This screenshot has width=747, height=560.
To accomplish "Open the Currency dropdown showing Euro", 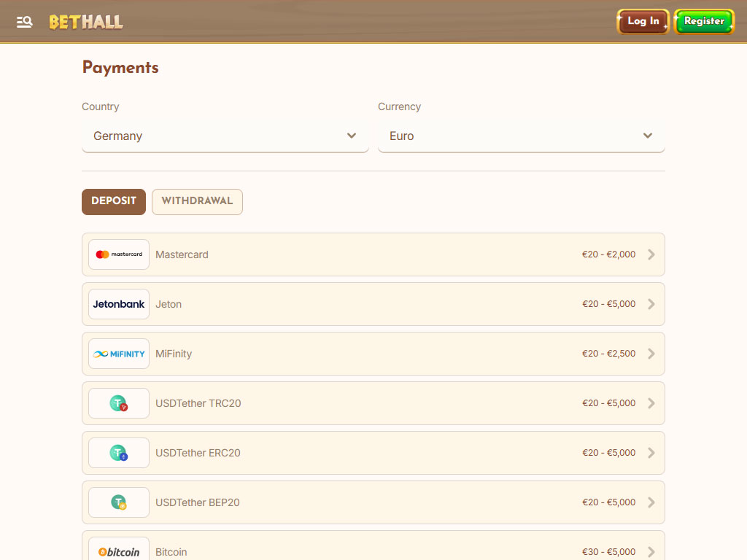I will (x=521, y=136).
